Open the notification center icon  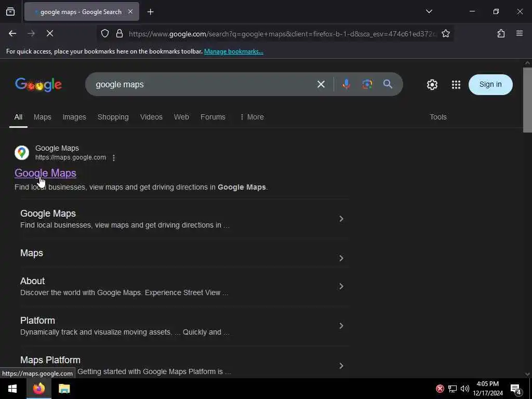pos(516,389)
